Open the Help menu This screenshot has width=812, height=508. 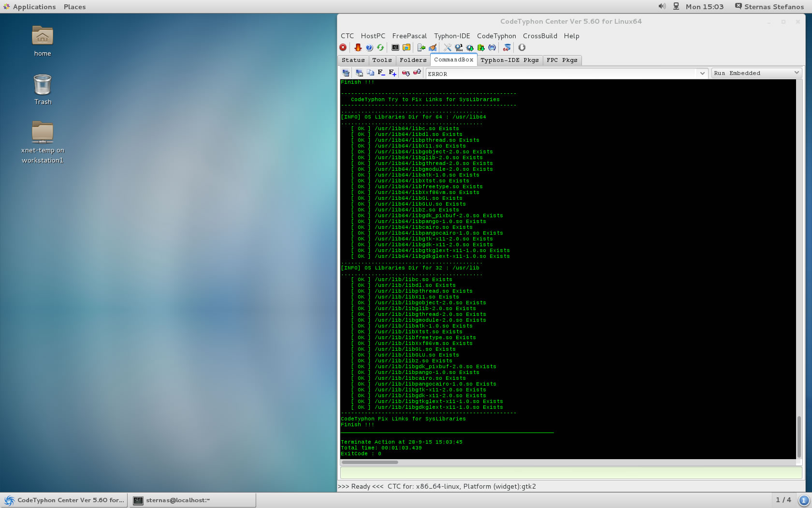[x=571, y=36]
